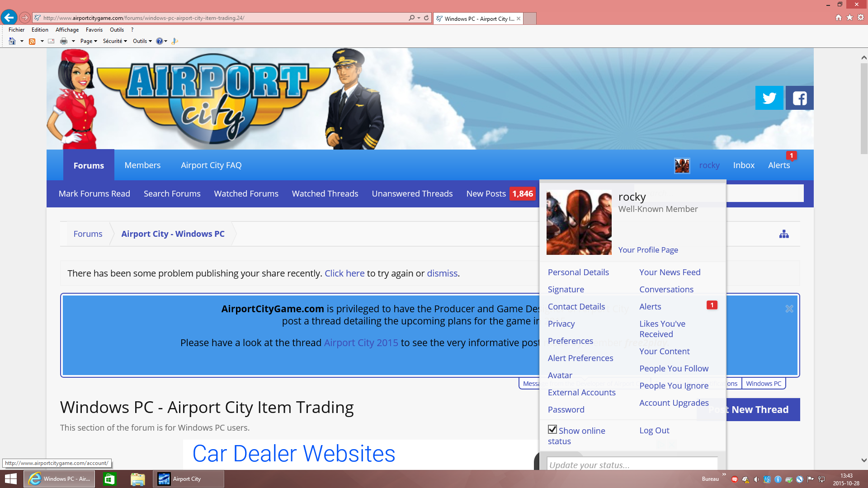Click the forum sitemap jump icon
The height and width of the screenshot is (488, 868).
pyautogui.click(x=784, y=234)
